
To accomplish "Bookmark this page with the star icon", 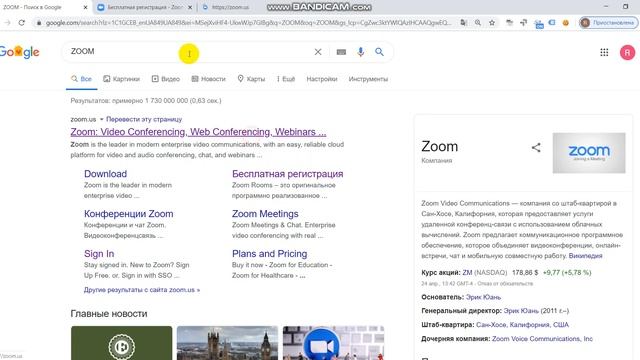I will (x=492, y=23).
